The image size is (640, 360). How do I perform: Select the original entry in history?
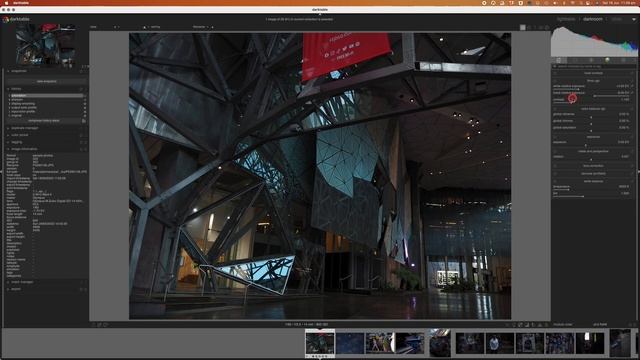[x=46, y=116]
